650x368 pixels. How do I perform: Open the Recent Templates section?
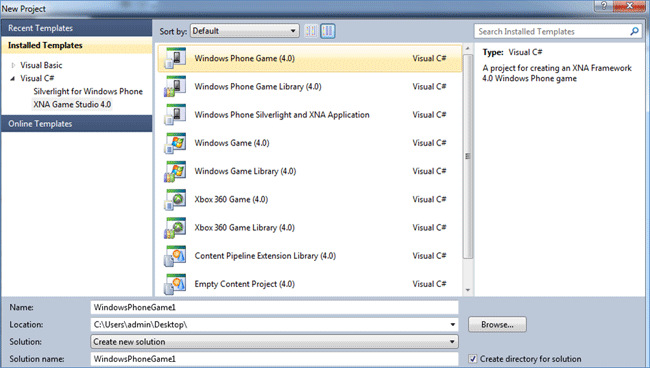(x=76, y=28)
